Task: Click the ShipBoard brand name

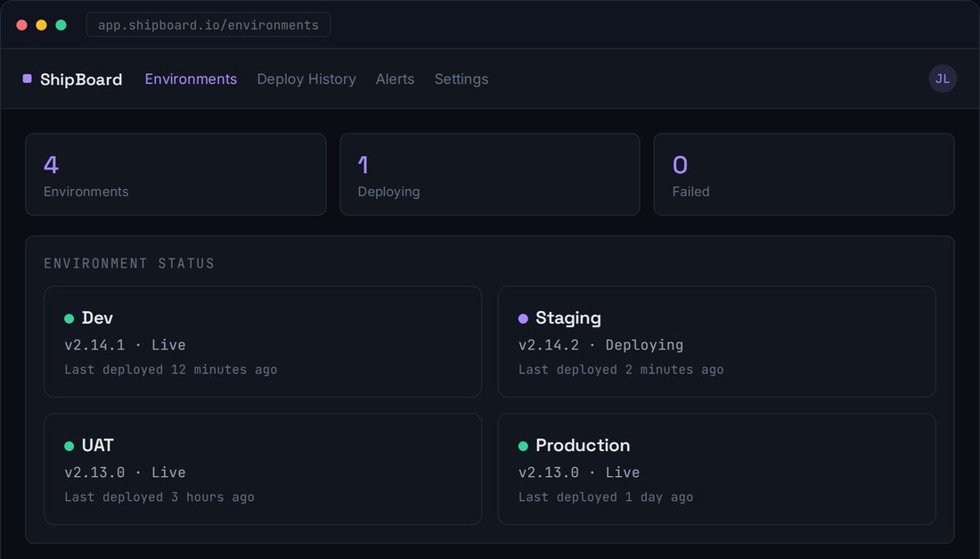Action: click(x=81, y=79)
